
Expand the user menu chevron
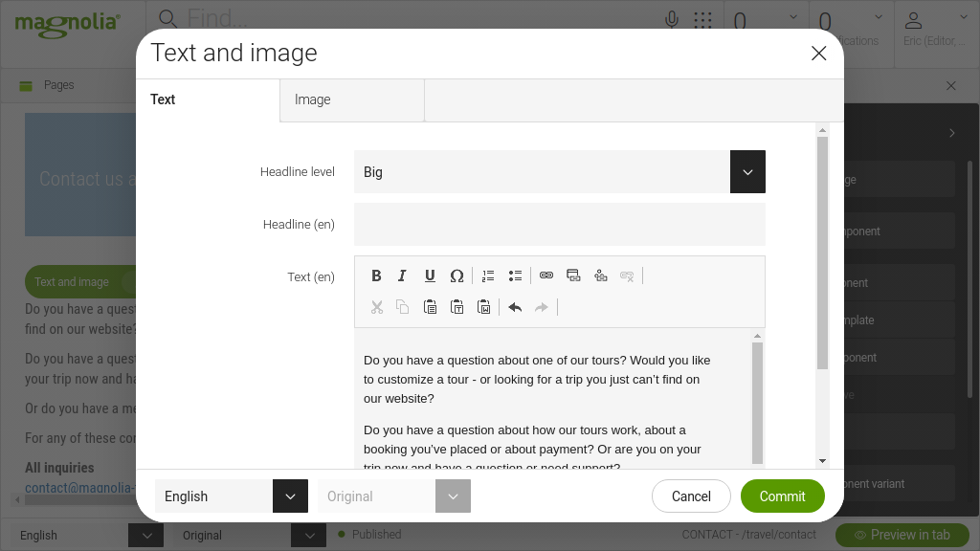[x=962, y=17]
